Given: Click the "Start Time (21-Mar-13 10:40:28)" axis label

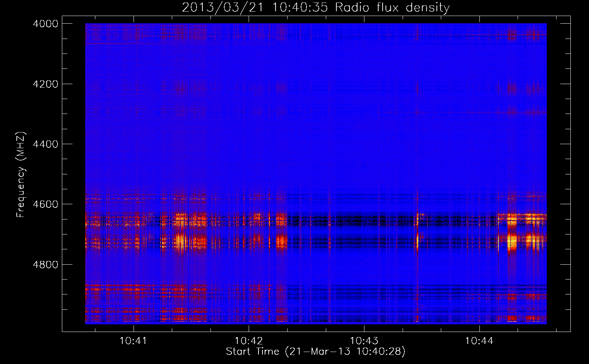Looking at the screenshot, I should (x=316, y=352).
